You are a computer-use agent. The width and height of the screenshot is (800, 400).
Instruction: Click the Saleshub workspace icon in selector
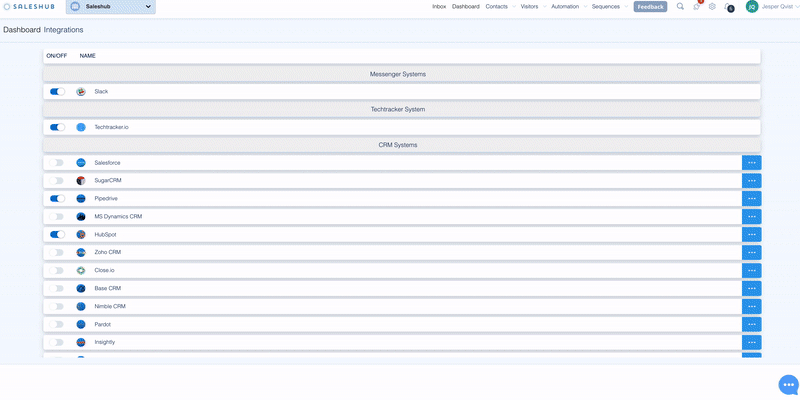[x=75, y=7]
